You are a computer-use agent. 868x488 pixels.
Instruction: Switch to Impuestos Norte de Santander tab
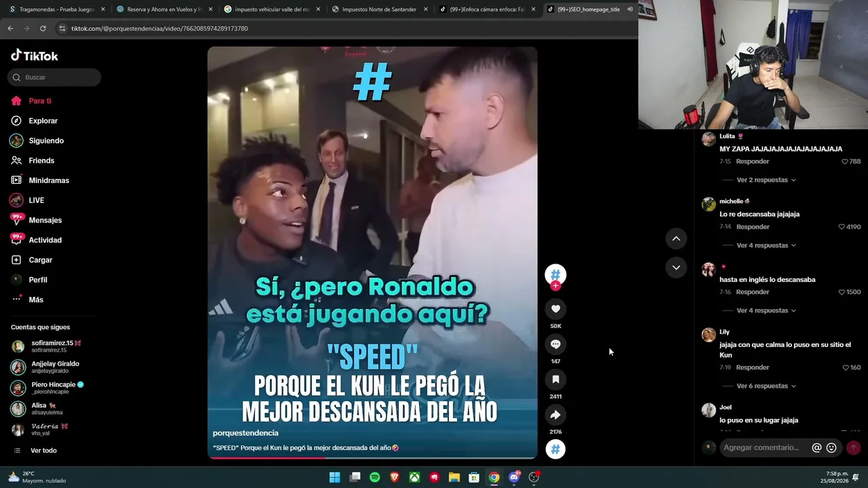pos(379,9)
